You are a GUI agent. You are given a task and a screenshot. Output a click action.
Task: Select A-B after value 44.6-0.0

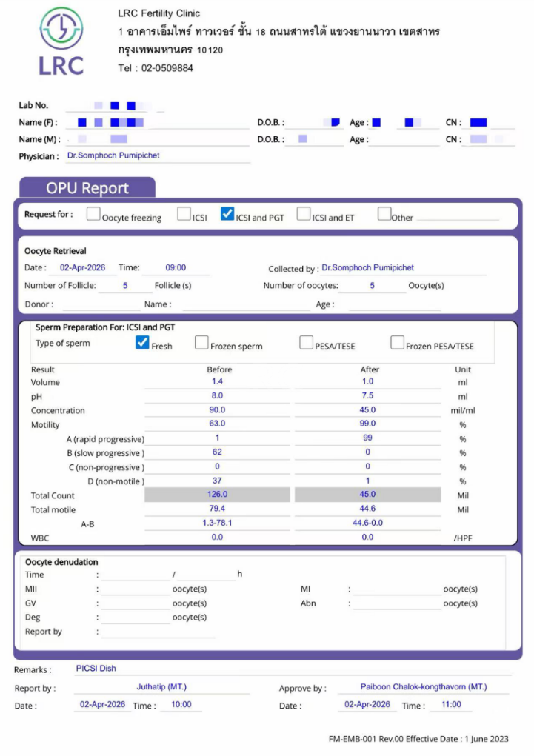(x=367, y=523)
